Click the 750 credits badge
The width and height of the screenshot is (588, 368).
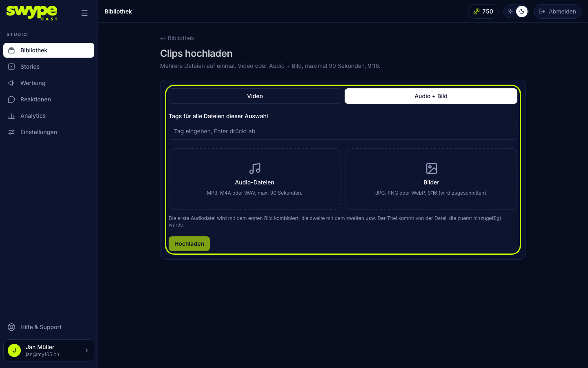tap(483, 11)
